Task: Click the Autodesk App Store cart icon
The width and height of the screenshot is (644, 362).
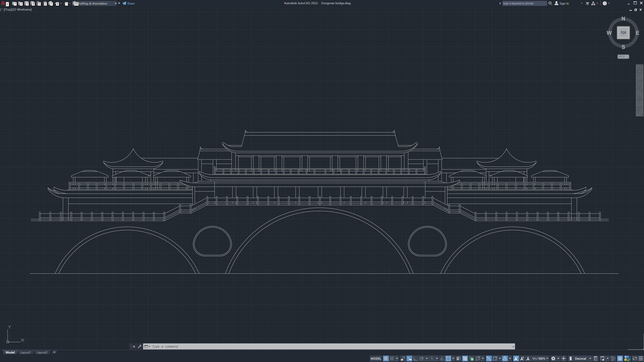Action: point(587,3)
